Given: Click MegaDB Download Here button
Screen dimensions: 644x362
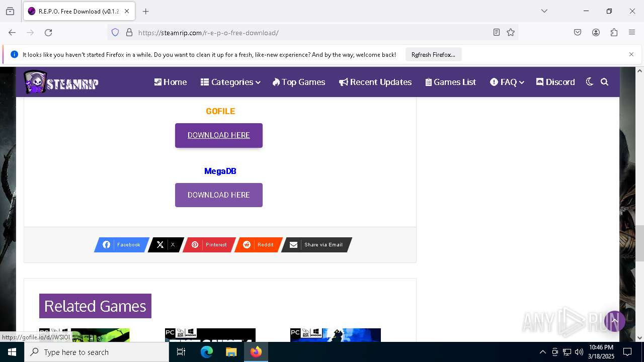Looking at the screenshot, I should pyautogui.click(x=219, y=195).
